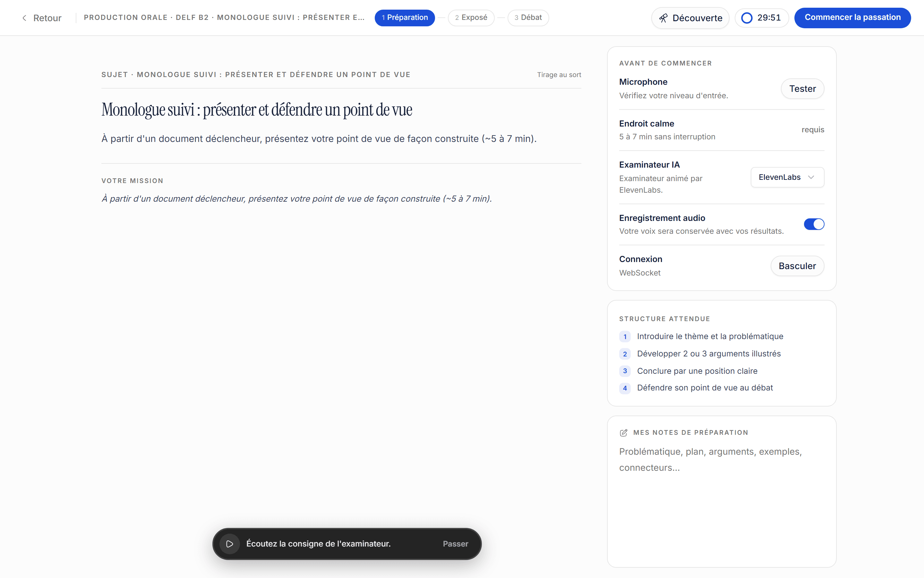Click step 4 number badge Défendre
Viewport: 924px width, 578px height.
coord(625,388)
